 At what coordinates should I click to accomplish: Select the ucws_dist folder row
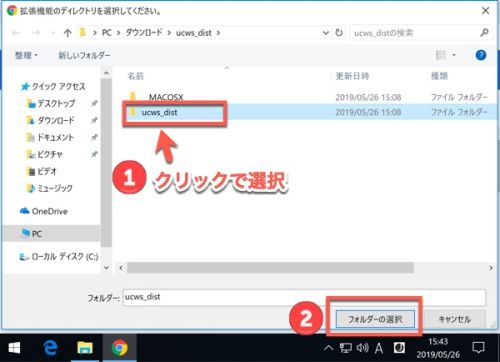(308, 112)
